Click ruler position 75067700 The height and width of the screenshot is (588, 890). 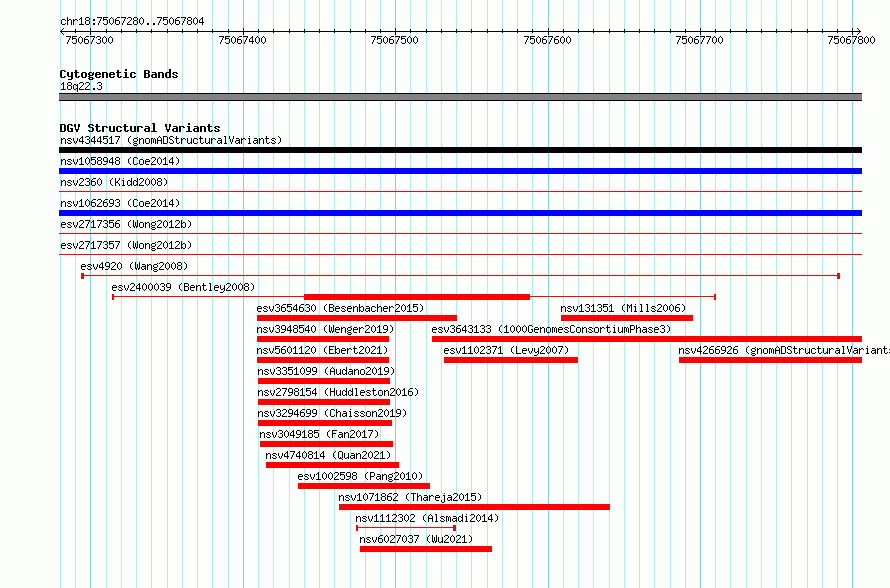(x=699, y=40)
